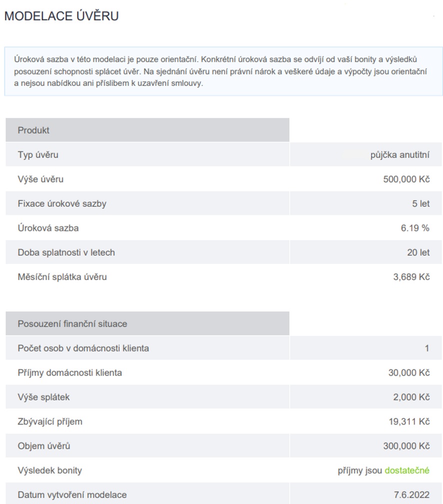Viewport: 443px width, 504px height.
Task: Select the 6.19 % interest rate value
Action: [x=415, y=228]
